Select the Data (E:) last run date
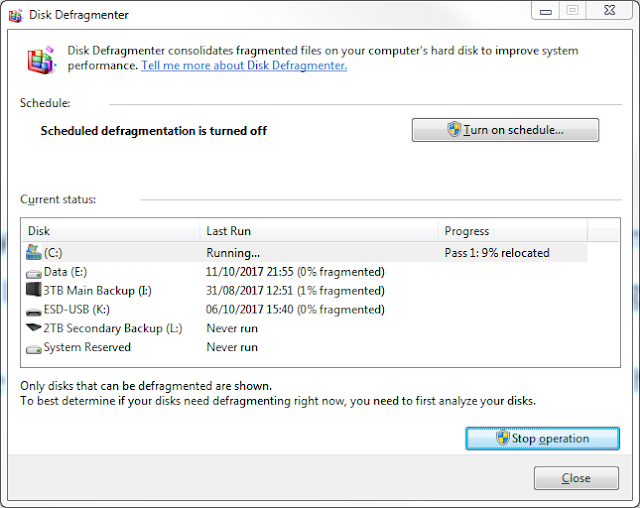The height and width of the screenshot is (508, 640). 295,272
